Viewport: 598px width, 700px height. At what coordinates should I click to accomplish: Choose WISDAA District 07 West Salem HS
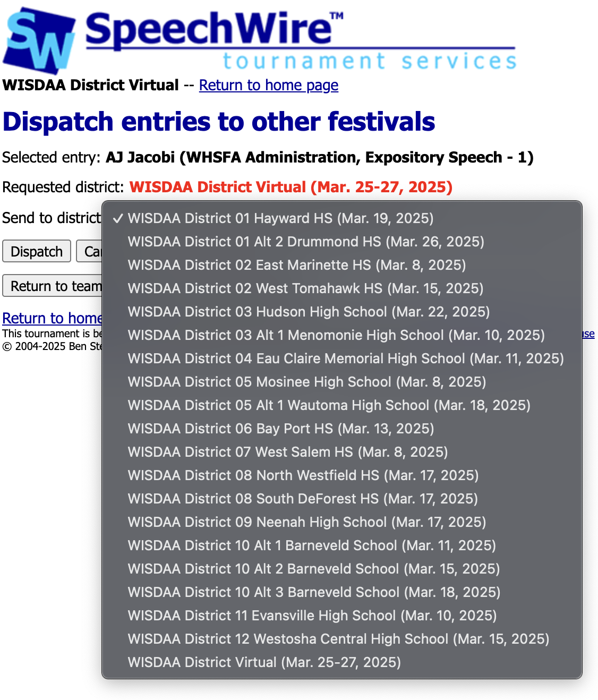click(x=287, y=452)
